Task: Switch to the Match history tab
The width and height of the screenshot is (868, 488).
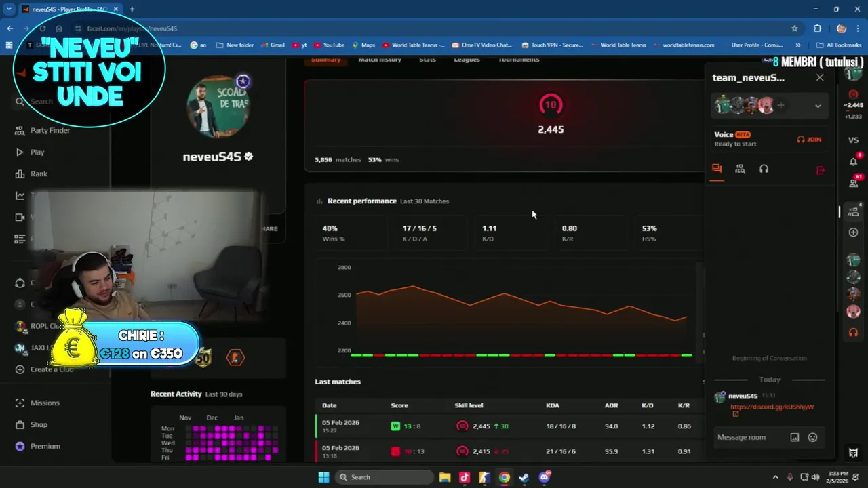Action: pyautogui.click(x=380, y=60)
